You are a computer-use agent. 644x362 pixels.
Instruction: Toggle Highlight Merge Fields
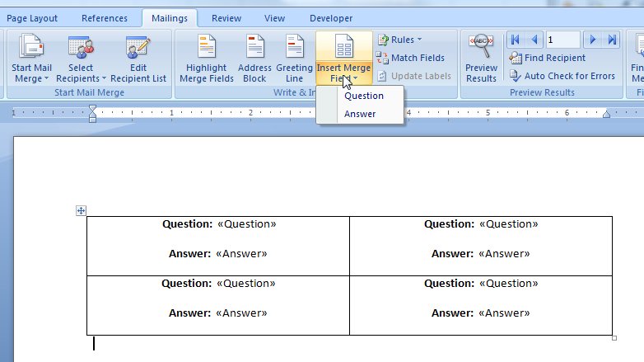(x=206, y=59)
